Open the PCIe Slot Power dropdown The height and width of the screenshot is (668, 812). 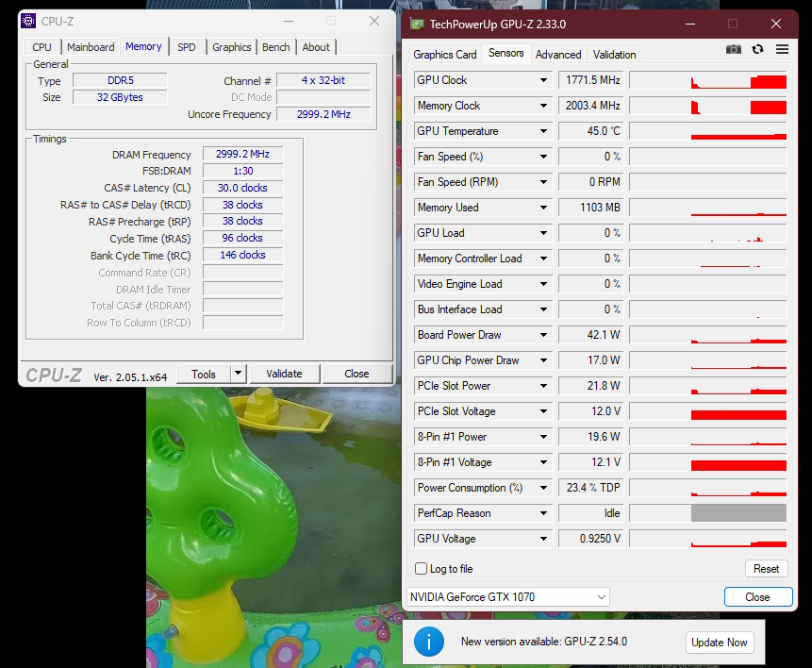coord(543,386)
